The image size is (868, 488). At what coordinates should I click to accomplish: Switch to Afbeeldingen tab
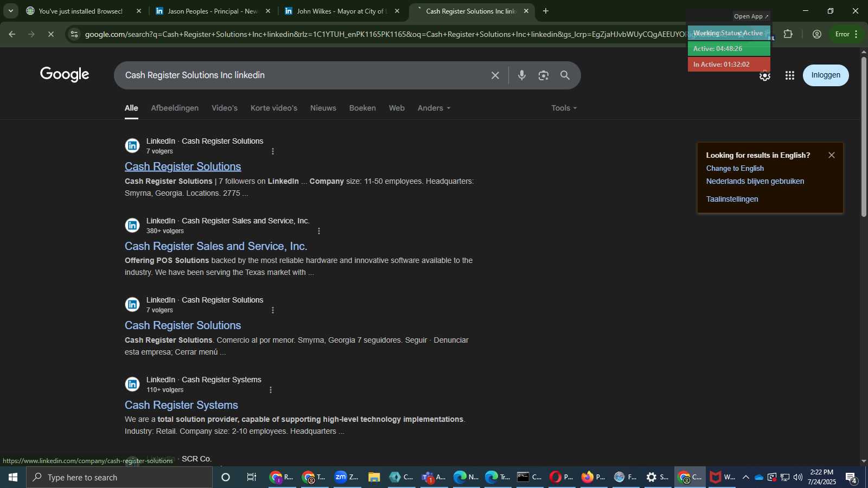click(x=175, y=108)
